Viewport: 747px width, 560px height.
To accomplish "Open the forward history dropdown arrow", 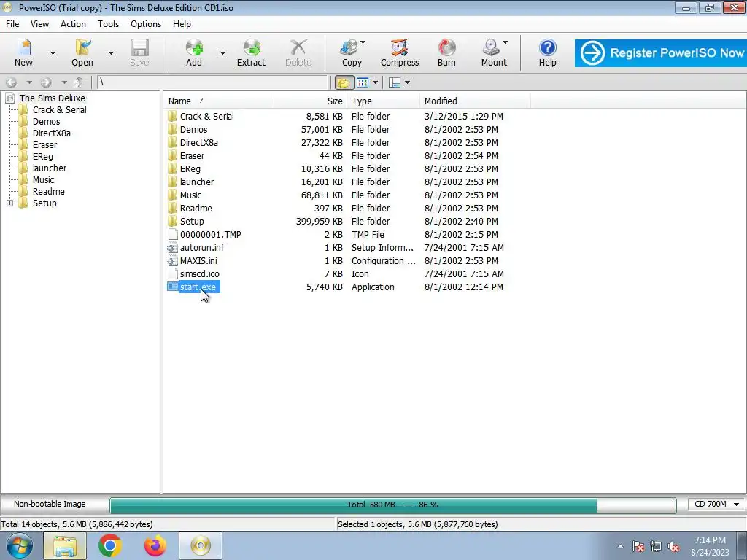I will click(64, 82).
